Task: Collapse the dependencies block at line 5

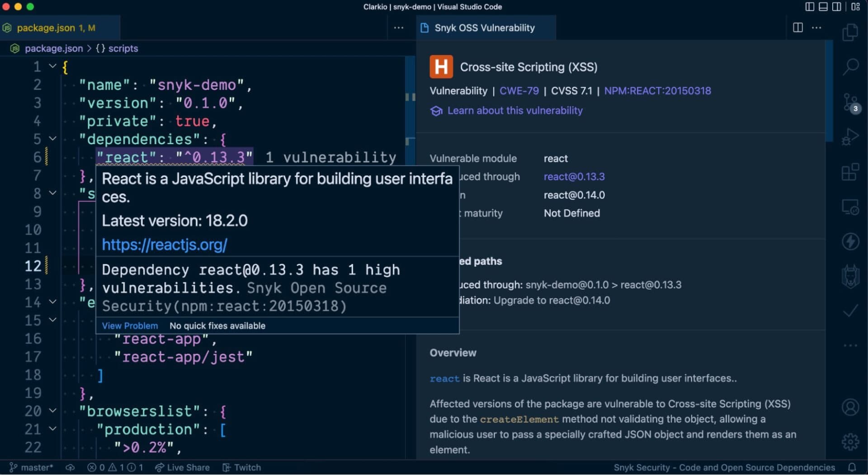Action: 53,139
